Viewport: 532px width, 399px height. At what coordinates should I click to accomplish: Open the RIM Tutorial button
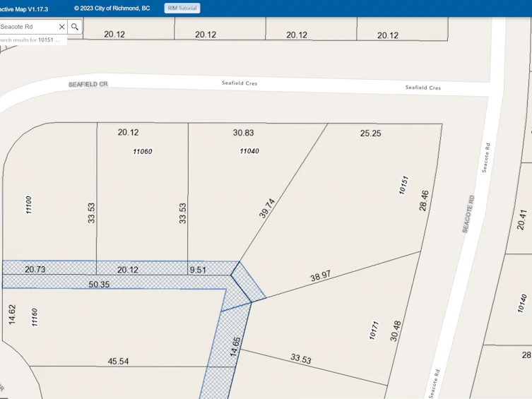tap(182, 8)
